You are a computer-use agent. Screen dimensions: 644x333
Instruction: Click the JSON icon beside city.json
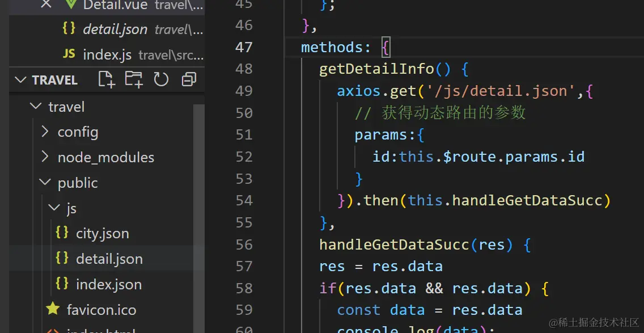point(62,233)
